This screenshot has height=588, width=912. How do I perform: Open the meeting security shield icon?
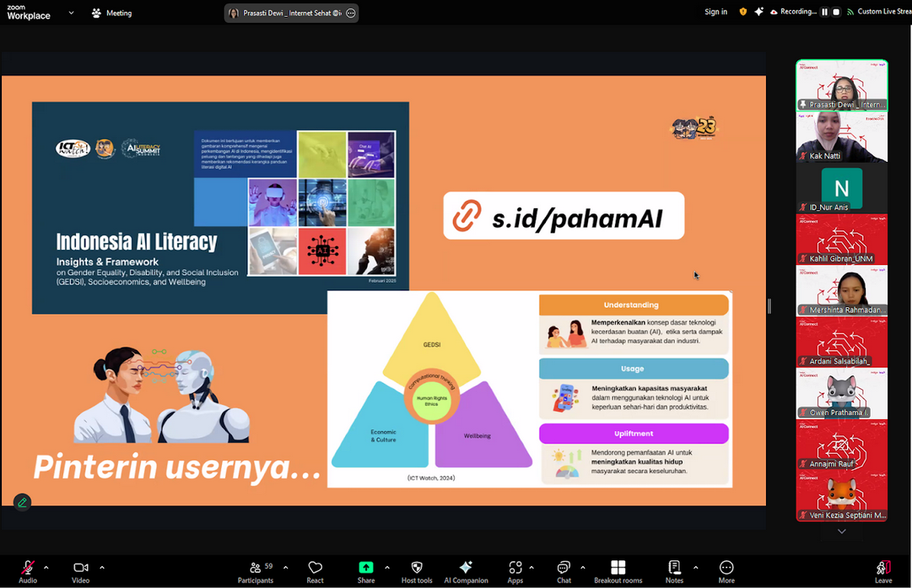pos(742,12)
